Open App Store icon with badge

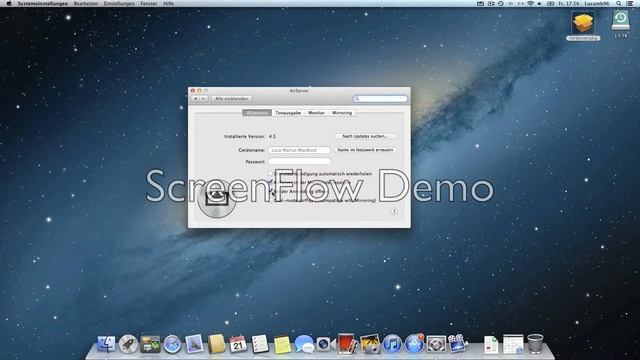tap(414, 344)
